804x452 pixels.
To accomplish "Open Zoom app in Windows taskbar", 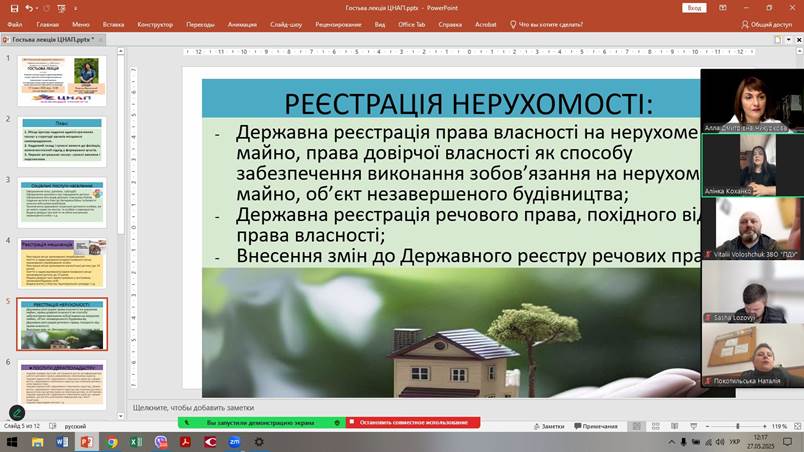I will point(234,441).
